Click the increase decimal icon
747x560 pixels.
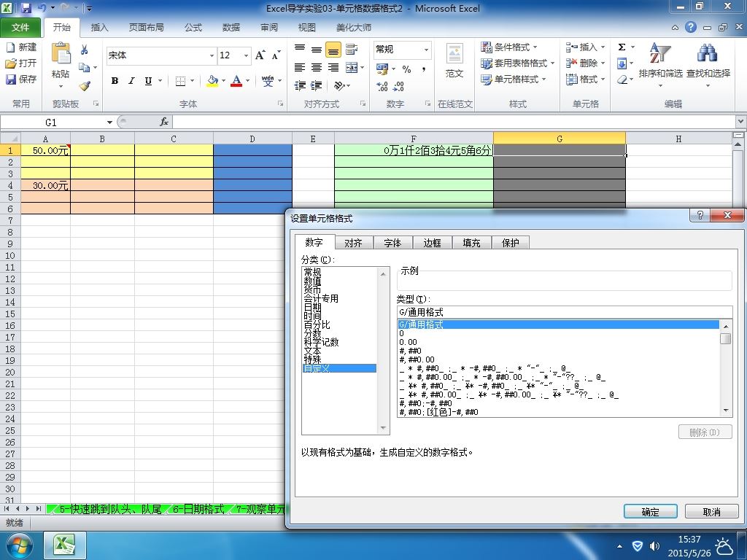(x=382, y=86)
